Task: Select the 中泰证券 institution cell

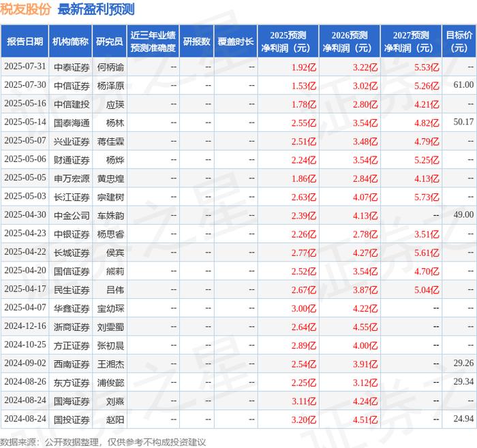Action: pos(72,67)
